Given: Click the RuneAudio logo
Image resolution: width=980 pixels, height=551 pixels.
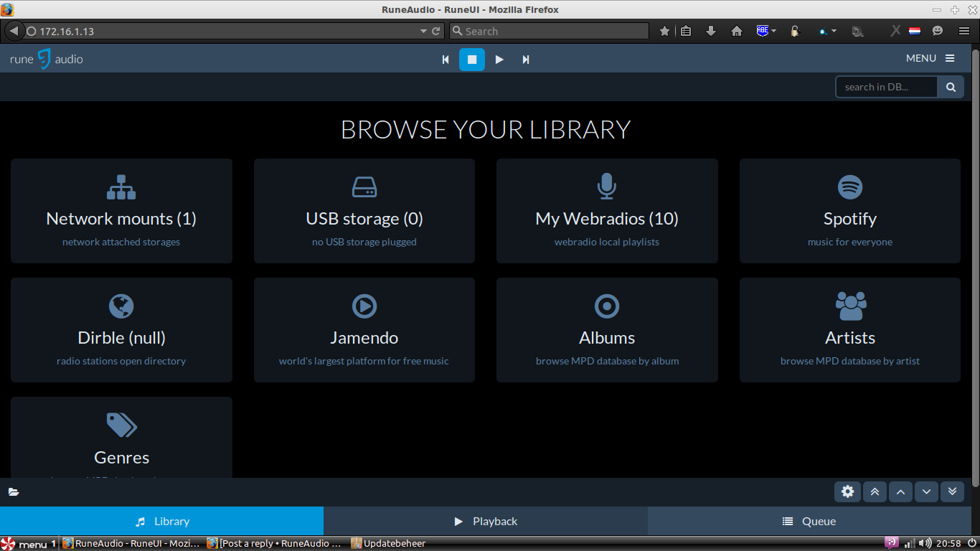Looking at the screenshot, I should pyautogui.click(x=47, y=59).
